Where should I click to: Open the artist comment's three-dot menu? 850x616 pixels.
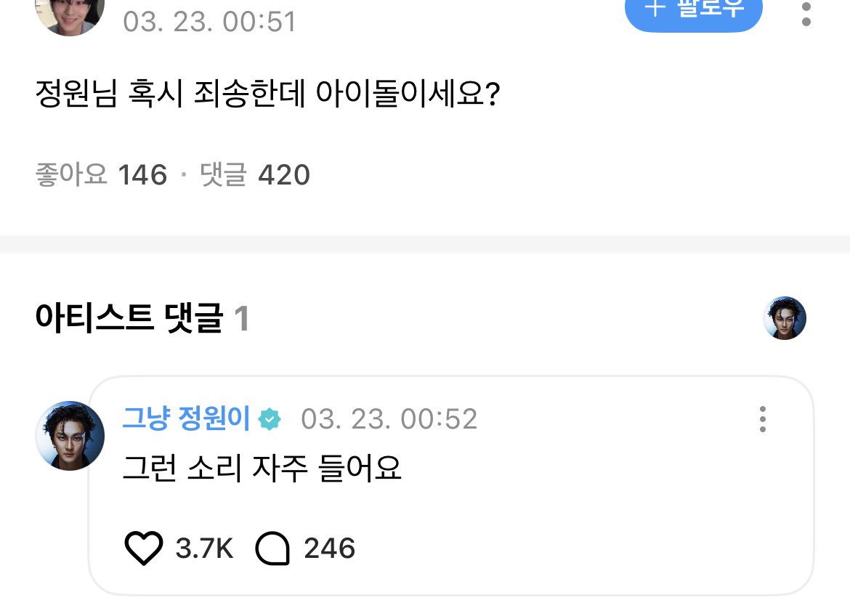762,419
